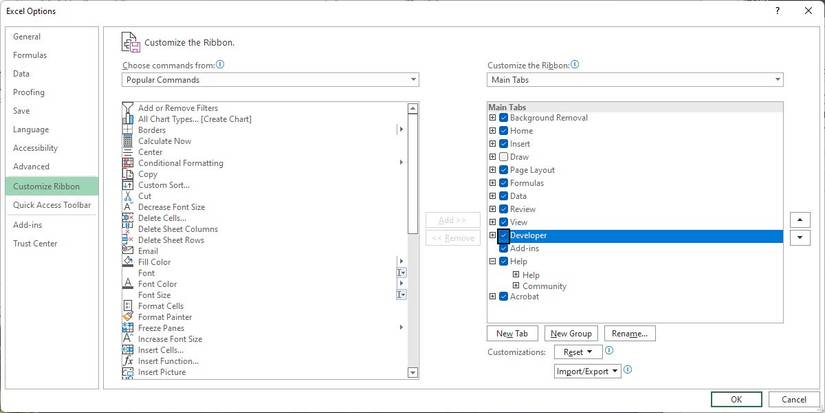Click the Rename button

coord(630,334)
